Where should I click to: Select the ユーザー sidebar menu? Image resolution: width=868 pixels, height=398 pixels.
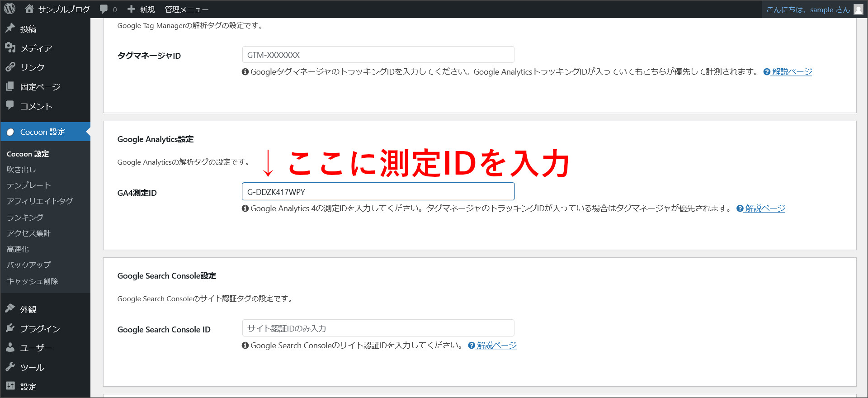pyautogui.click(x=45, y=348)
